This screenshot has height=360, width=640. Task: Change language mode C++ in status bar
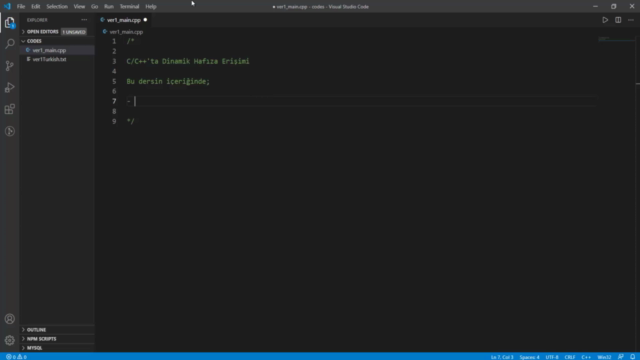[x=586, y=357]
